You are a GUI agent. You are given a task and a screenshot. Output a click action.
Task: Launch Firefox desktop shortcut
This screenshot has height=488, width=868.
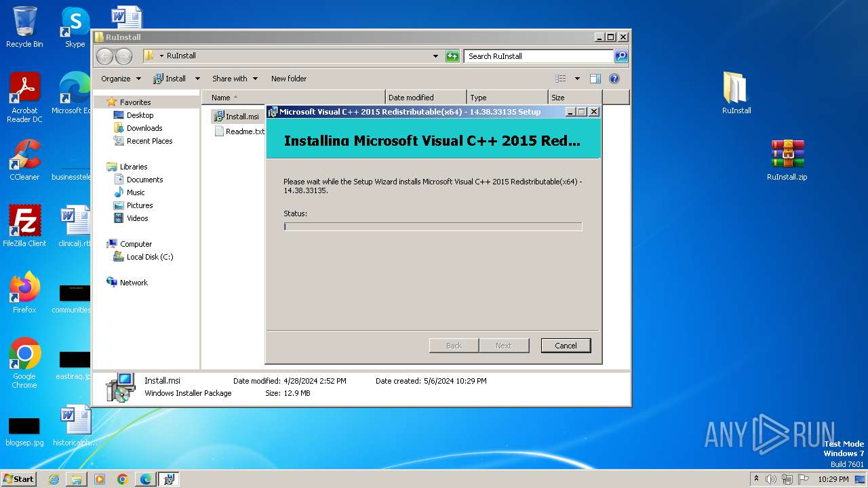24,293
